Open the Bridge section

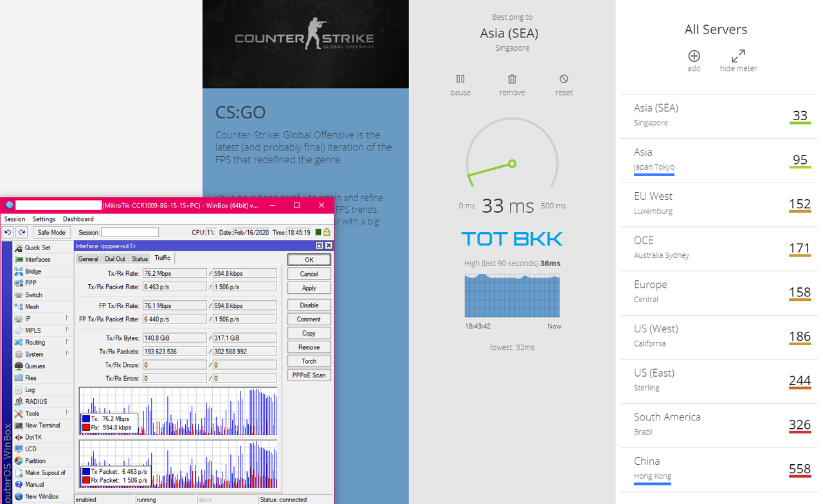pos(33,271)
